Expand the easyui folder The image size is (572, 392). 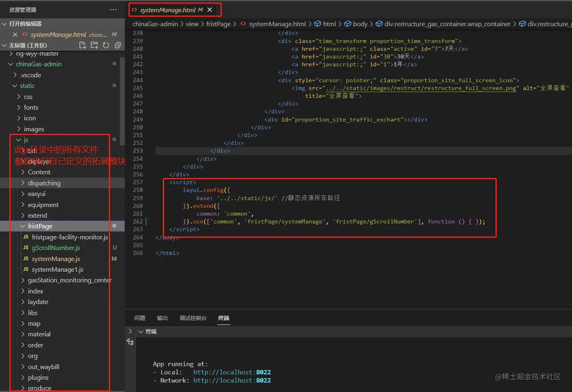point(23,194)
